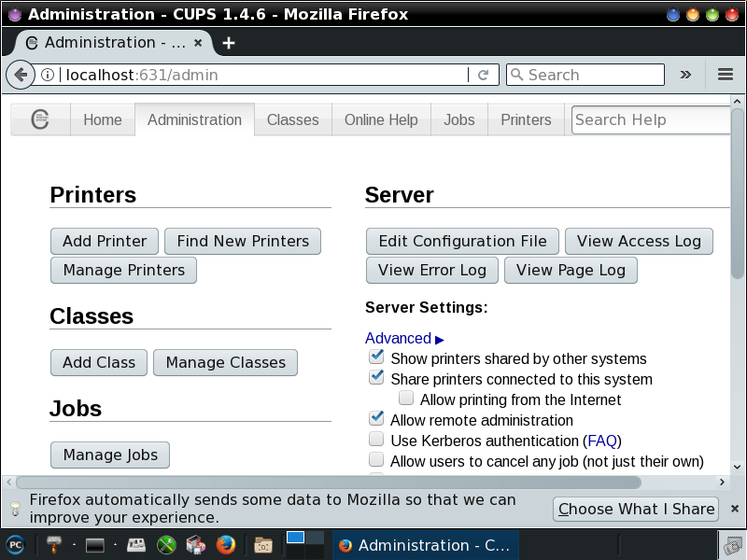The height and width of the screenshot is (560, 747).
Task: Enable Allow users to cancel any job
Action: [x=376, y=460]
